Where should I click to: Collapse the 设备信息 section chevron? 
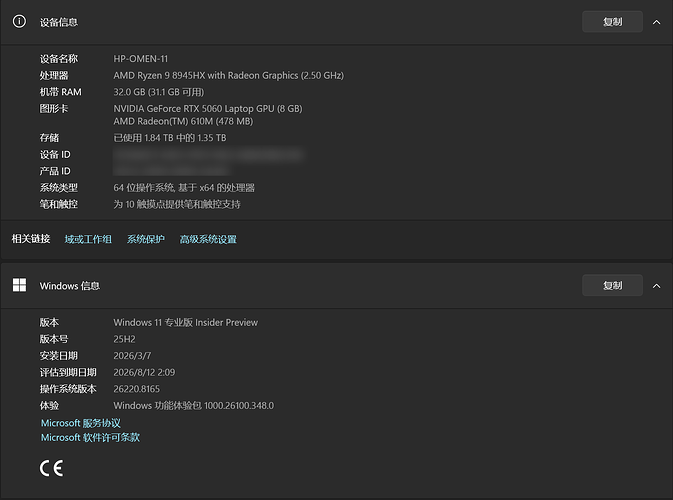pyautogui.click(x=656, y=22)
